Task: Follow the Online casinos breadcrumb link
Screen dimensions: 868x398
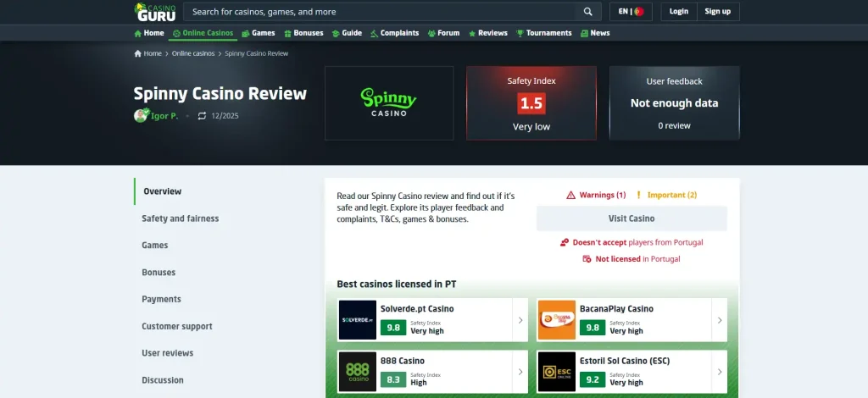Action: [193, 53]
